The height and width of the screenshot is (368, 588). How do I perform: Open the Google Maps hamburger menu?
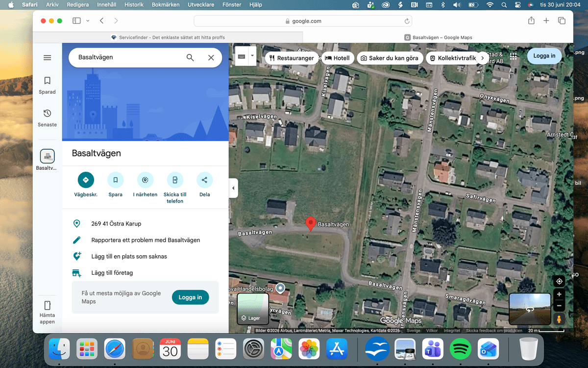coord(48,57)
